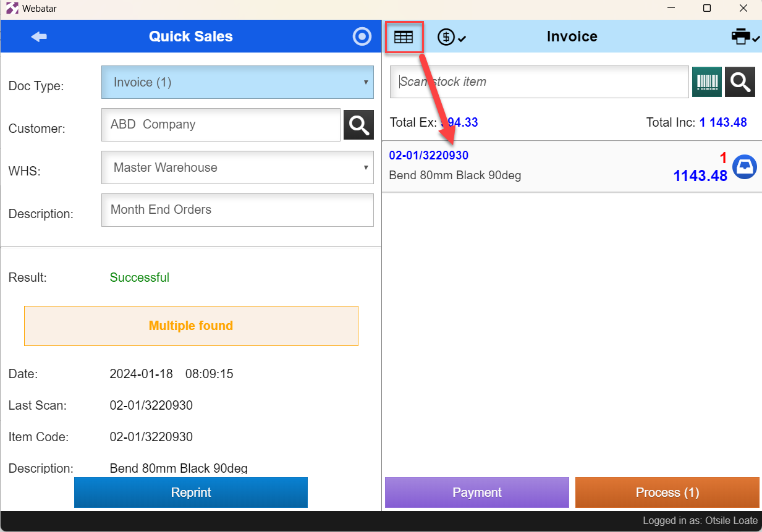Click the Scan stock item input field

tap(540, 82)
